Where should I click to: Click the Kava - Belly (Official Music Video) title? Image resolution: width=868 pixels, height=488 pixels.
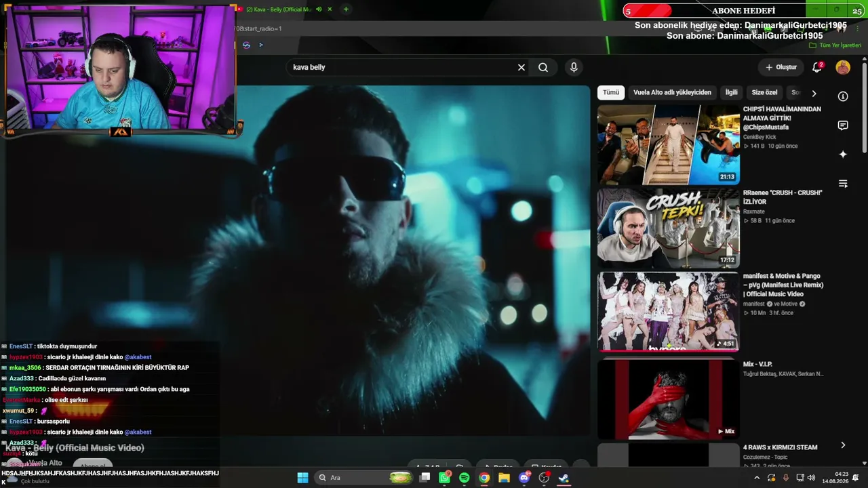(x=75, y=448)
